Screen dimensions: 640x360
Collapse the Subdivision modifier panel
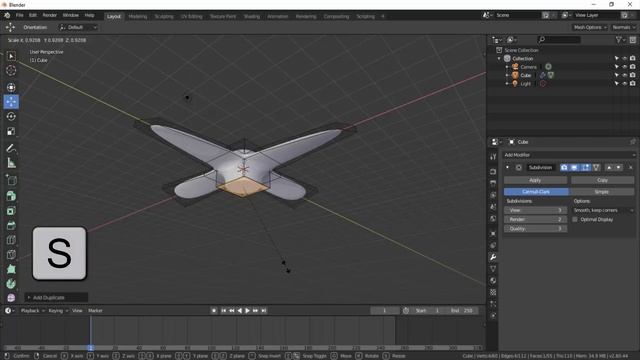click(x=507, y=167)
